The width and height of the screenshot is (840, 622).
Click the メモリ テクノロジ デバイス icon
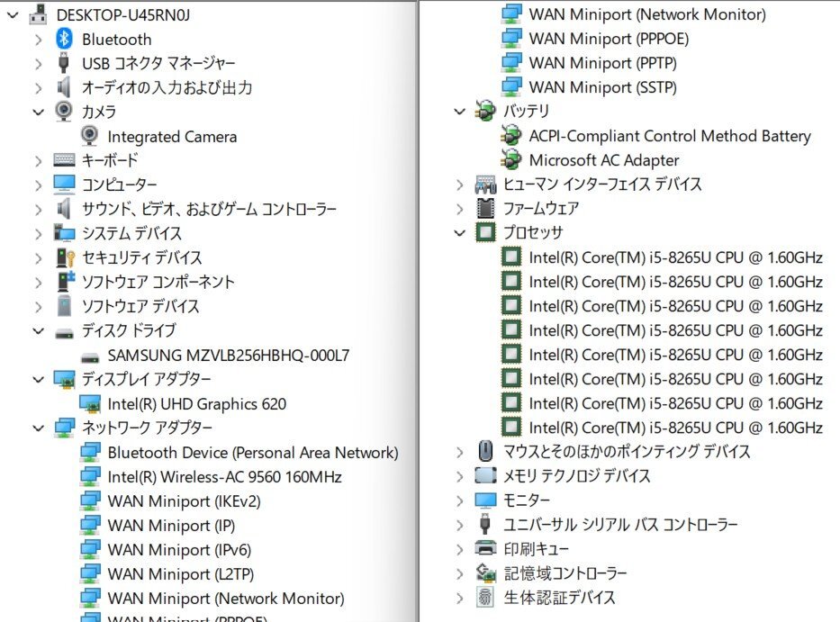485,476
